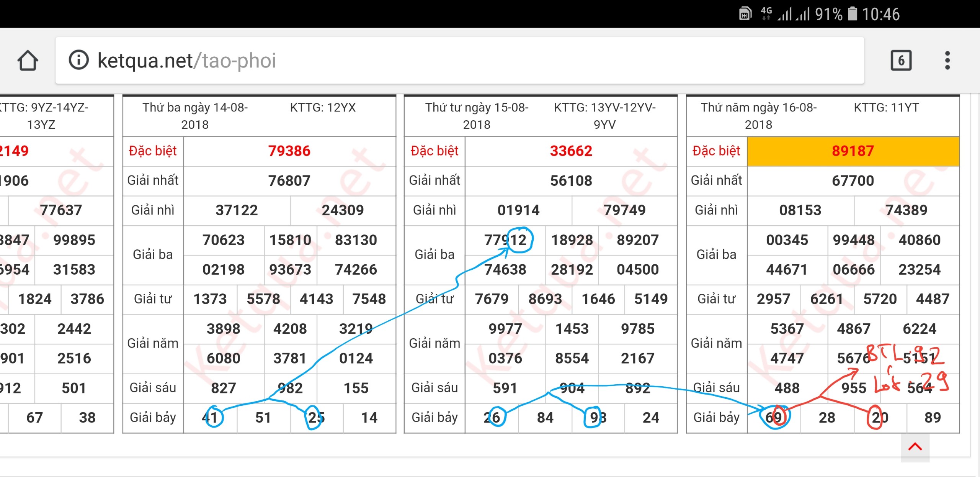Click the first prize number 67700
The width and height of the screenshot is (980, 477).
853,180
